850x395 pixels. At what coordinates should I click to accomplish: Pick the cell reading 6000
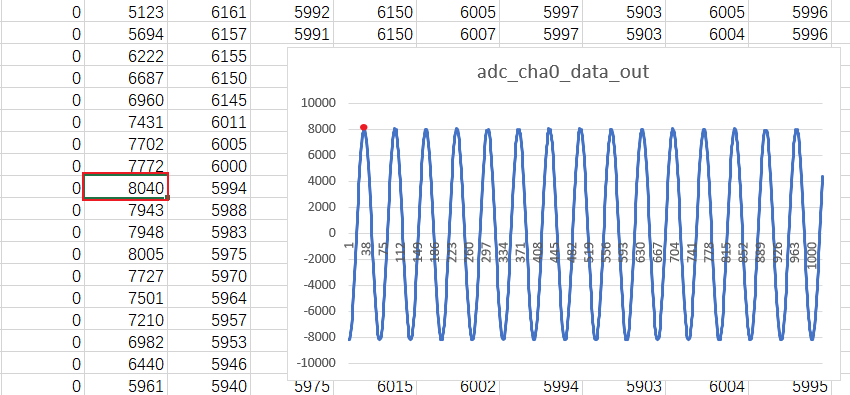tap(209, 165)
